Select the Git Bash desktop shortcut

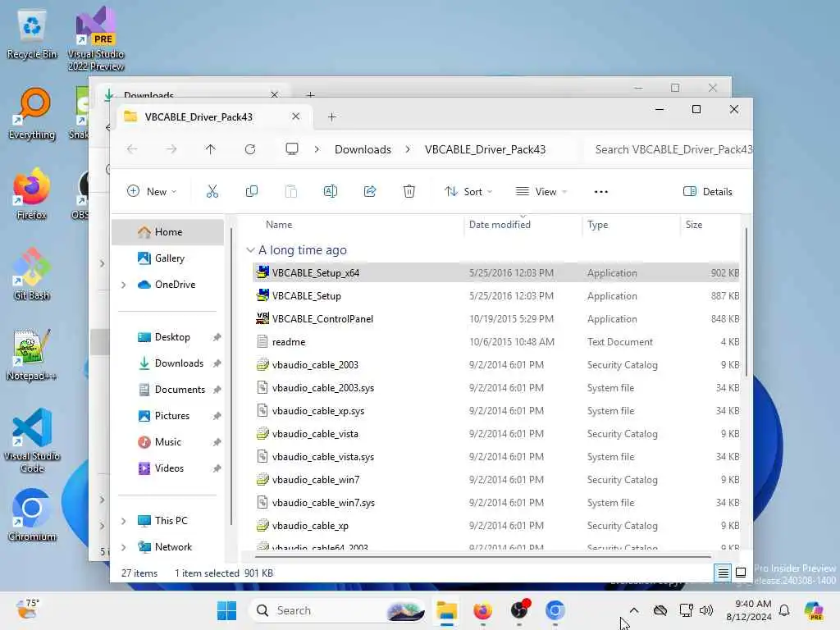coord(32,274)
